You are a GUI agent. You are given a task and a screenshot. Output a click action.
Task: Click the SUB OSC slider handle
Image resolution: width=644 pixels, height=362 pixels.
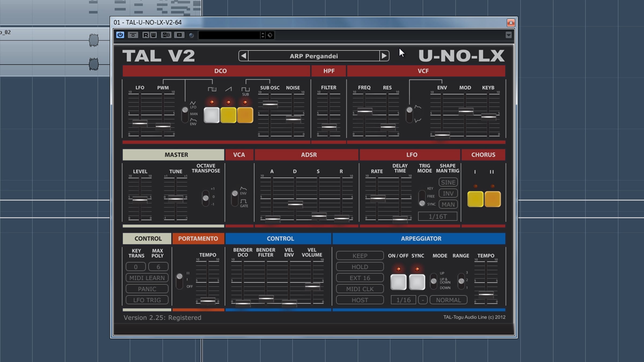click(270, 104)
